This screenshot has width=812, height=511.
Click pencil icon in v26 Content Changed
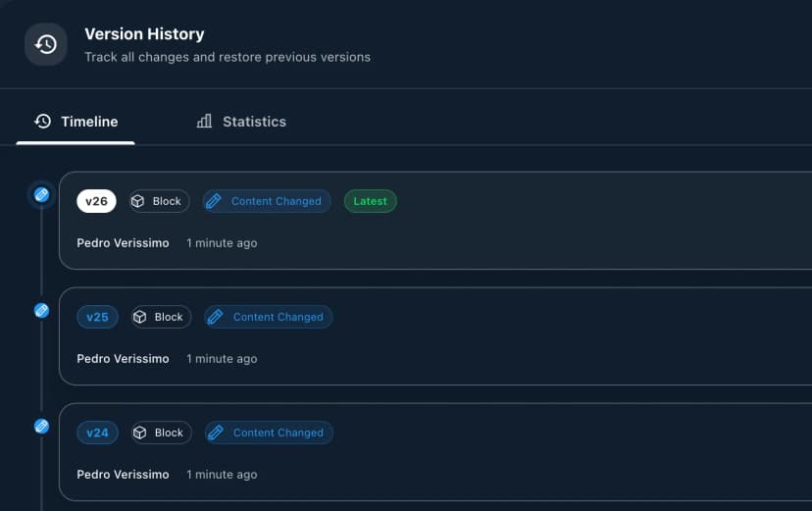pyautogui.click(x=214, y=201)
